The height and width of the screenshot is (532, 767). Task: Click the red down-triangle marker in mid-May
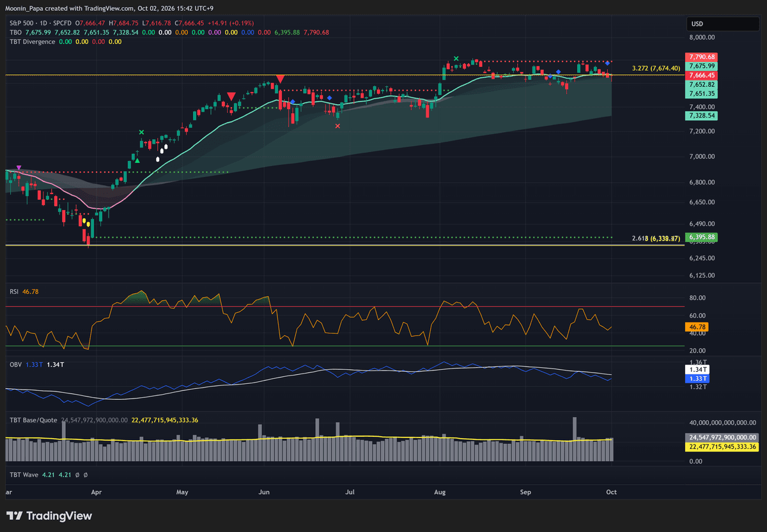pyautogui.click(x=231, y=96)
